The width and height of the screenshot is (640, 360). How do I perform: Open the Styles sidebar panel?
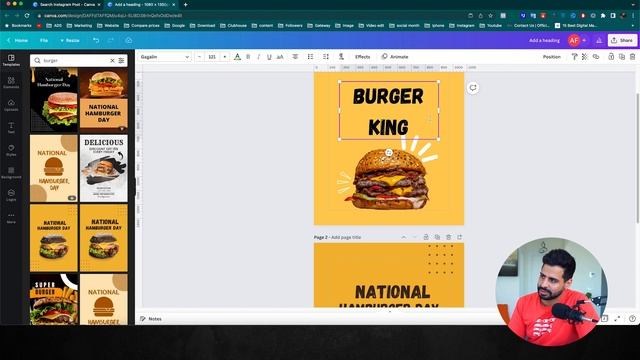tap(11, 150)
